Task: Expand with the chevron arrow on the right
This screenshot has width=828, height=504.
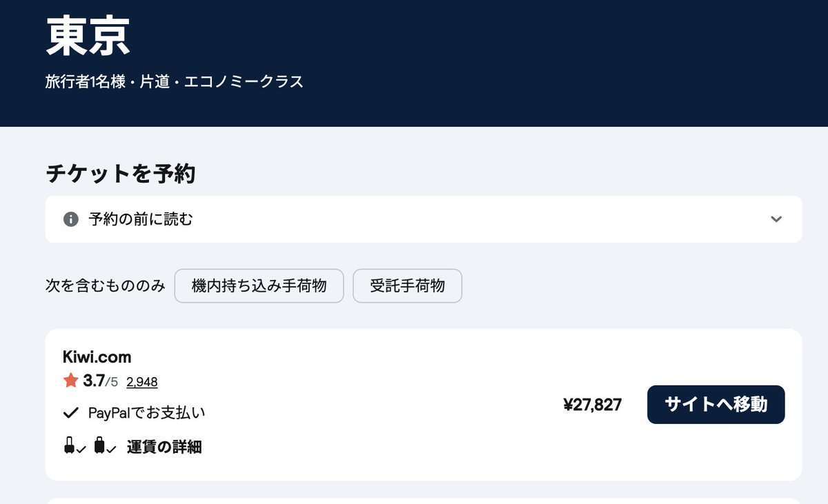Action: 776,219
